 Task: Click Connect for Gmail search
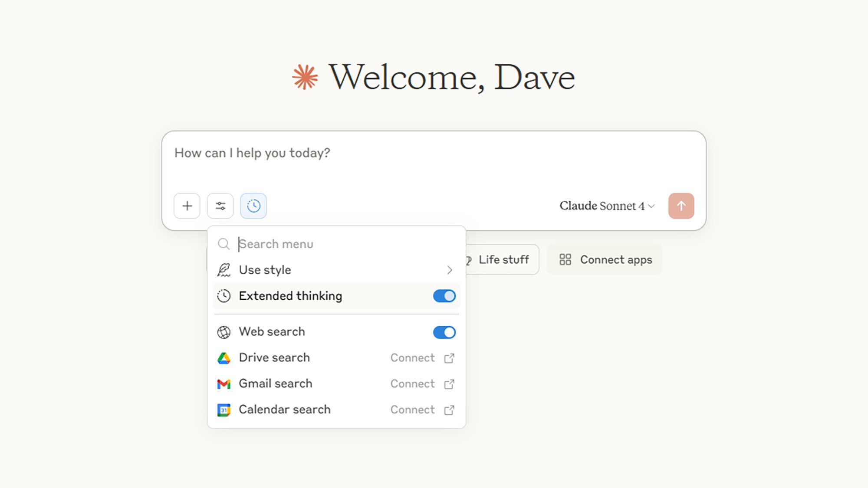coord(412,384)
